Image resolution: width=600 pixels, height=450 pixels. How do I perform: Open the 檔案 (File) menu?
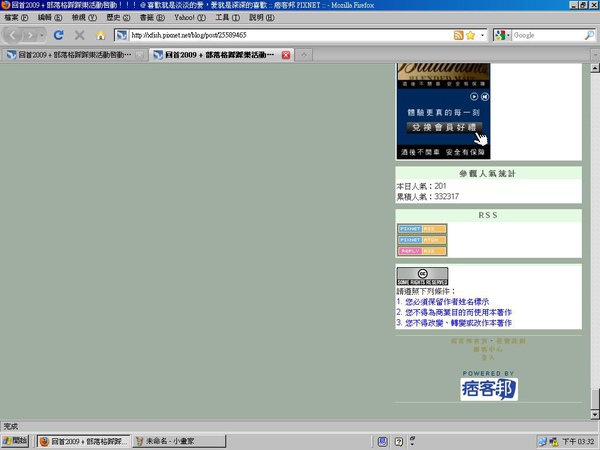(x=16, y=18)
